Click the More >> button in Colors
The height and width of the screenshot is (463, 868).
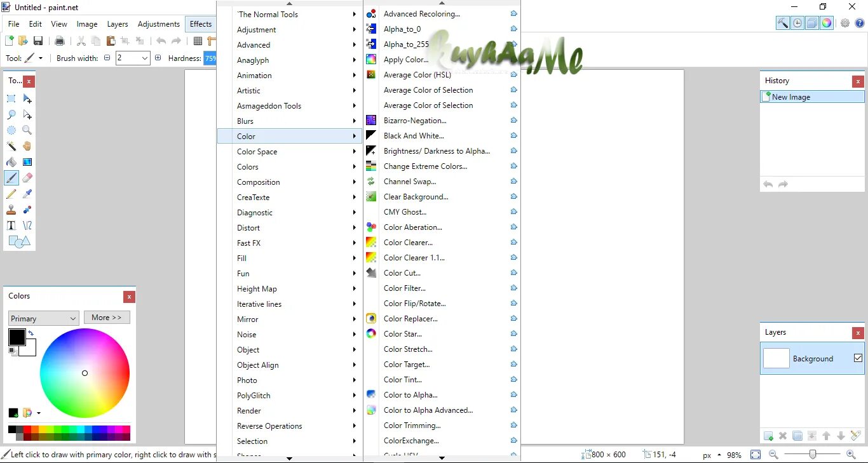pos(107,318)
